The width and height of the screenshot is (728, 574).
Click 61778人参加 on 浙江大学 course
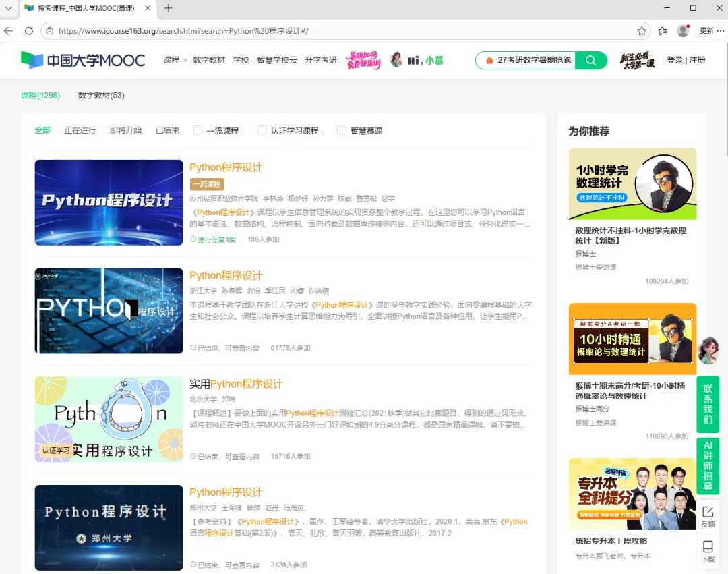coord(291,348)
